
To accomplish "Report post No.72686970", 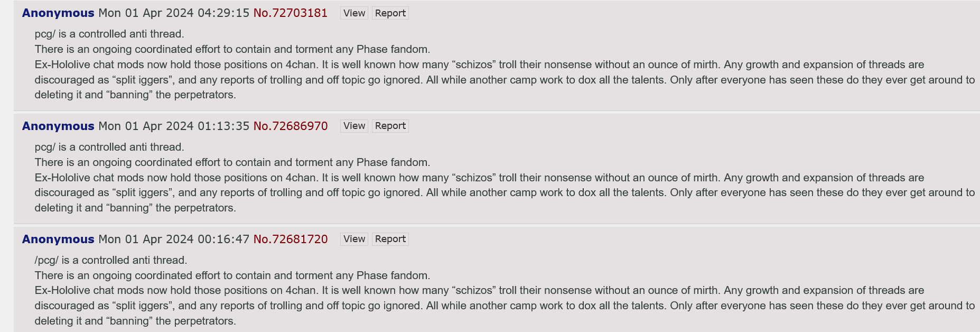I will tap(390, 126).
